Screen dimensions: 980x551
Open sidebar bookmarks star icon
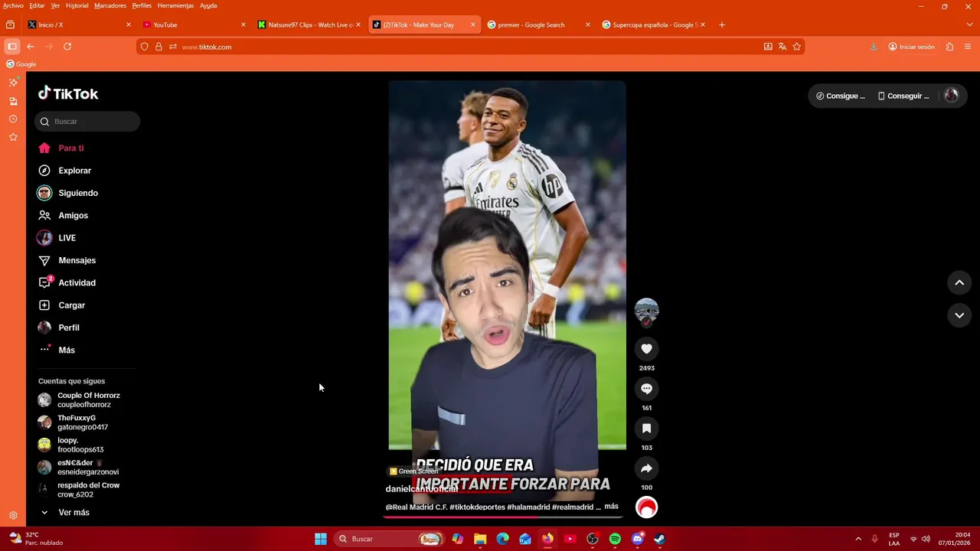[x=13, y=137]
